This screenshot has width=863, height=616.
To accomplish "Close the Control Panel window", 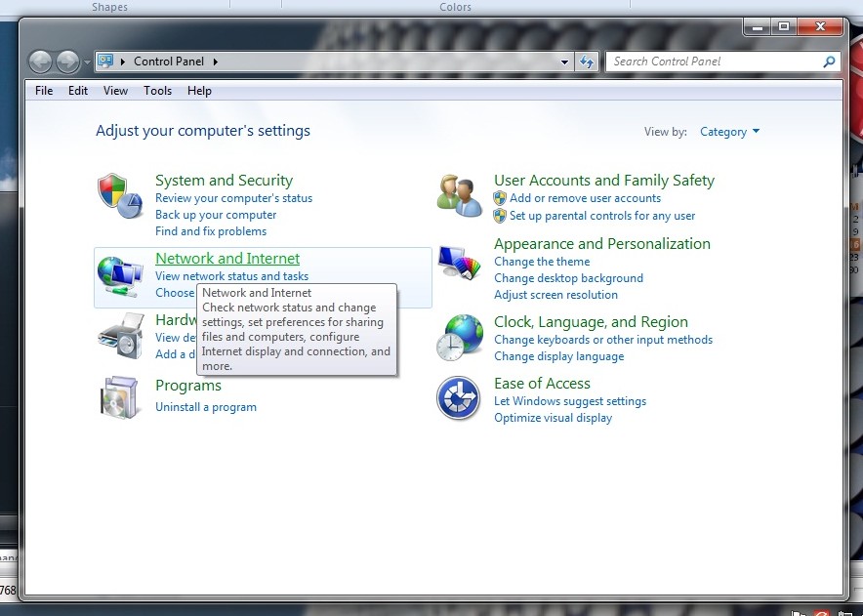I will click(820, 26).
